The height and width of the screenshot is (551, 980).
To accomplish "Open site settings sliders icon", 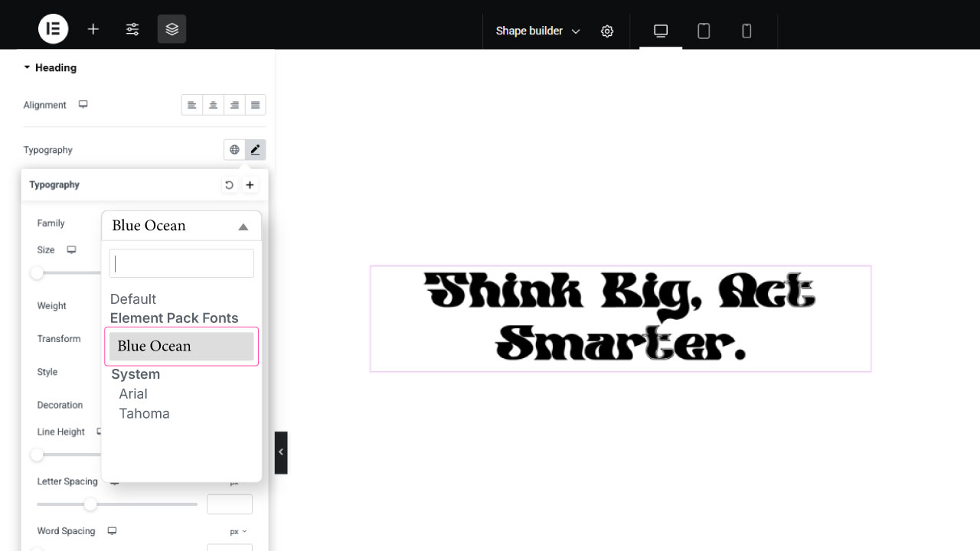I will coord(132,29).
